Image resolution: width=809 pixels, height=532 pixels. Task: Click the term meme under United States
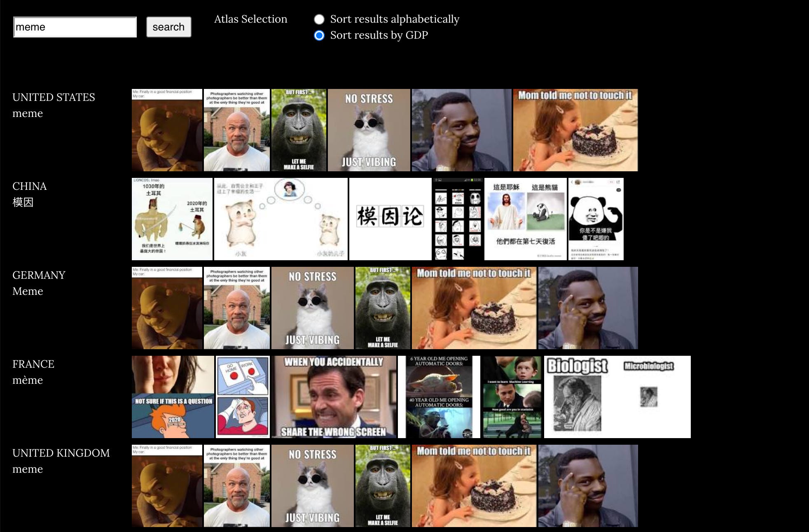coord(28,114)
